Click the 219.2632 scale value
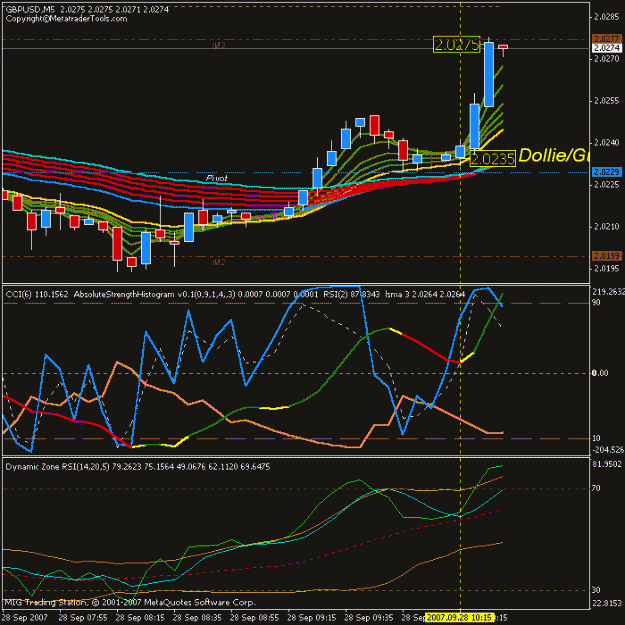 pos(609,292)
